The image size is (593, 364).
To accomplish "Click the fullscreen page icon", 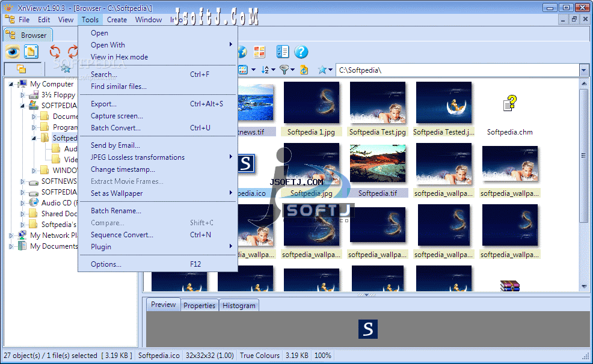I will click(31, 51).
